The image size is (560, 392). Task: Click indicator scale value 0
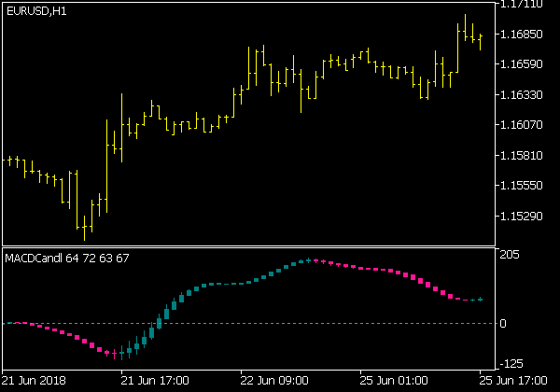[x=503, y=324]
